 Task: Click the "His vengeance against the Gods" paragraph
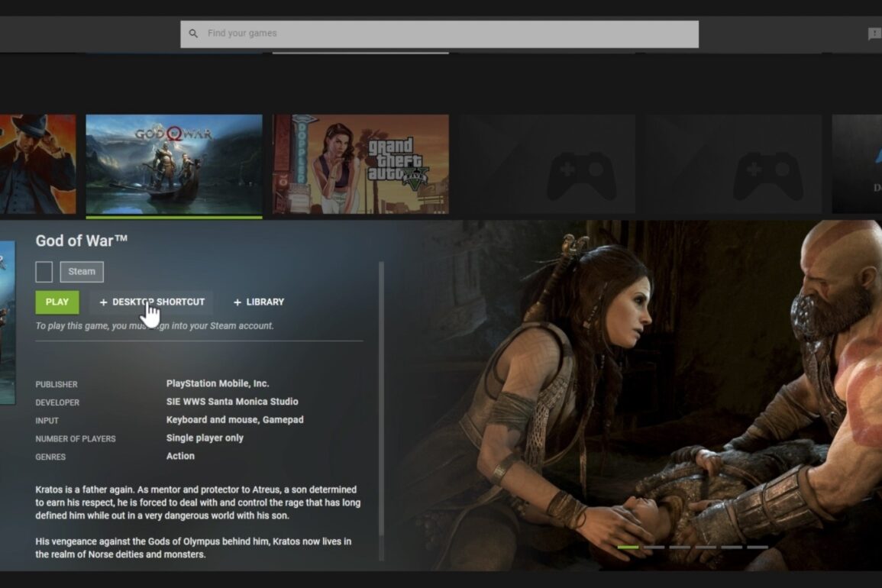[x=193, y=548]
